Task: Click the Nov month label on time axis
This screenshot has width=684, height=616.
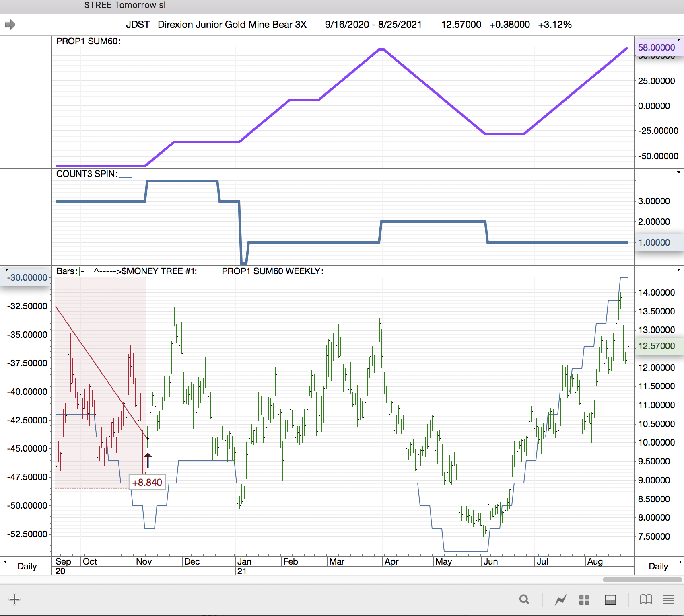Action: tap(144, 562)
